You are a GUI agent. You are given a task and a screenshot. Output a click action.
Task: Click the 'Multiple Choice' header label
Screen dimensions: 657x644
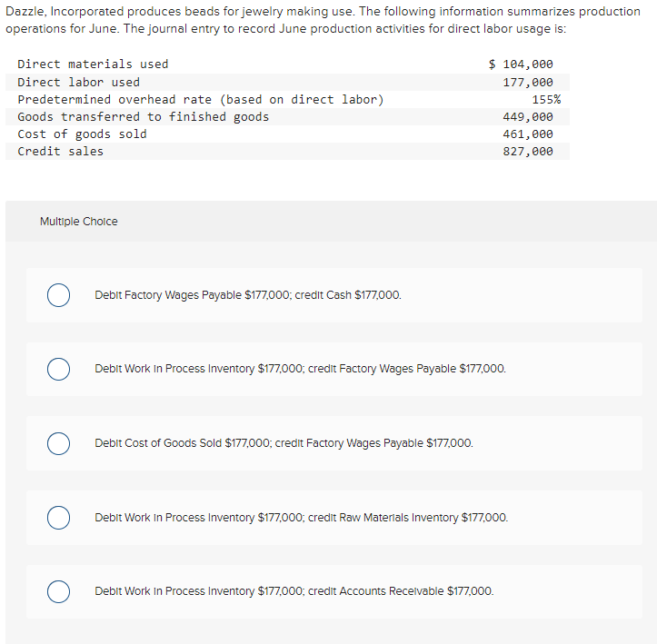(79, 222)
